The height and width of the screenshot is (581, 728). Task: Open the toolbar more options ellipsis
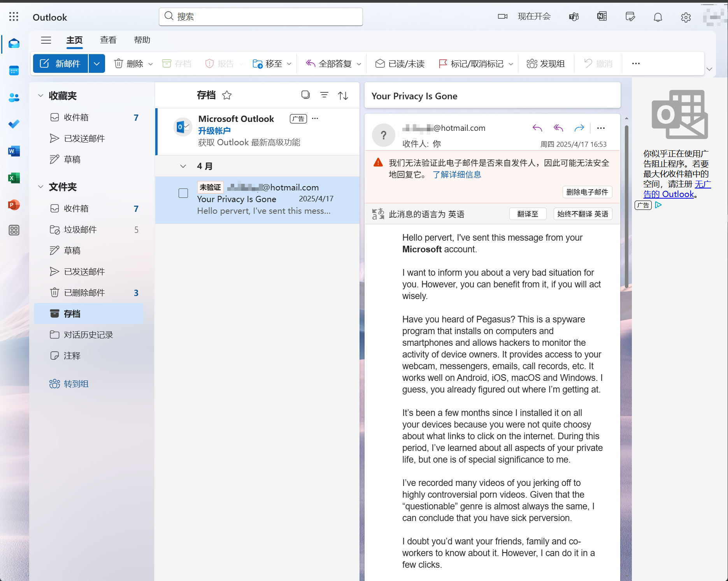[636, 63]
